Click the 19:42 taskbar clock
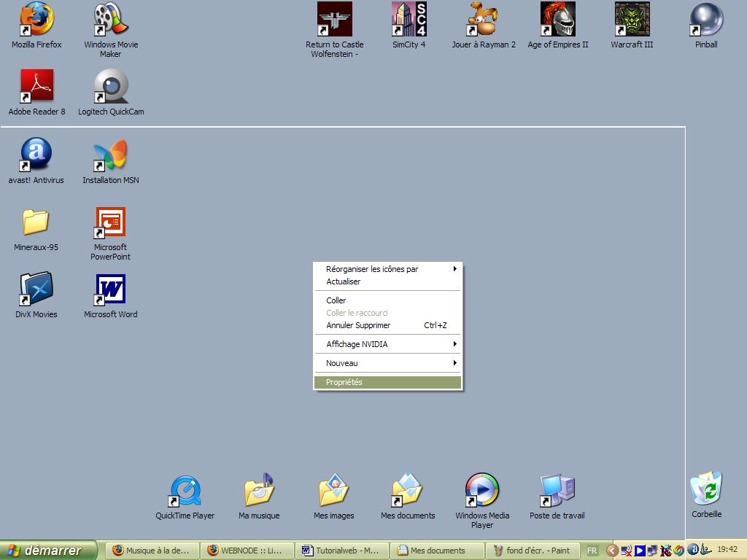747x560 pixels. (727, 549)
